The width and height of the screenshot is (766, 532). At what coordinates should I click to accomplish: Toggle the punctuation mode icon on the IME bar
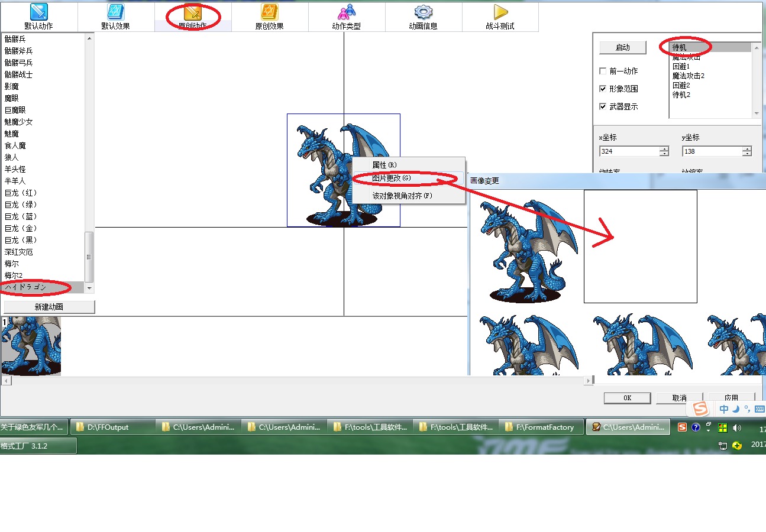coord(746,409)
